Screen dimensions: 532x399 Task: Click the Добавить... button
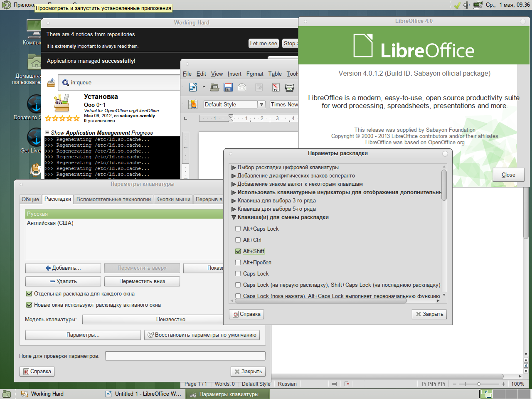click(63, 268)
